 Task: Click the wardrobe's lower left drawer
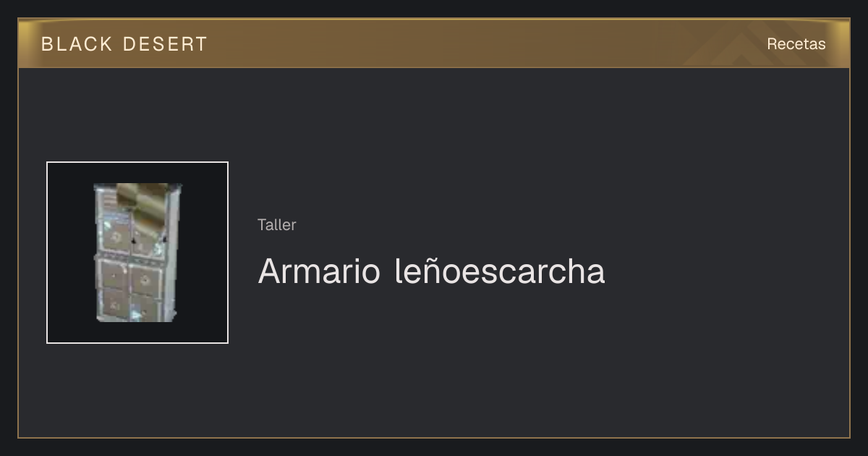(114, 274)
